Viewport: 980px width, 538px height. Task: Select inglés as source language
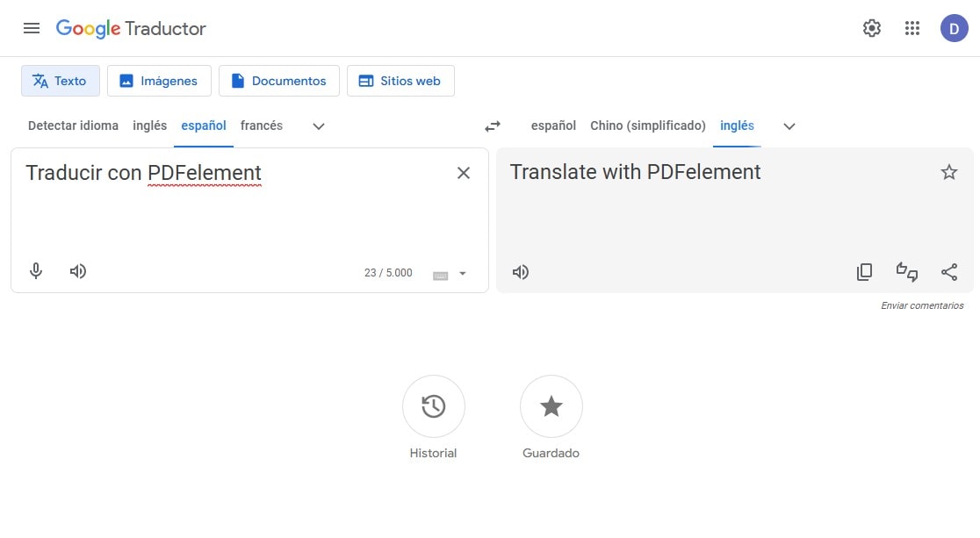click(x=149, y=126)
